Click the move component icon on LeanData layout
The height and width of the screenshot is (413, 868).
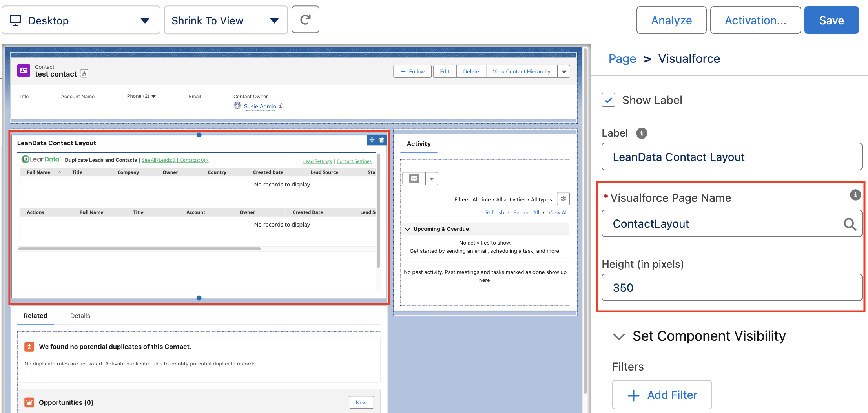pyautogui.click(x=372, y=140)
